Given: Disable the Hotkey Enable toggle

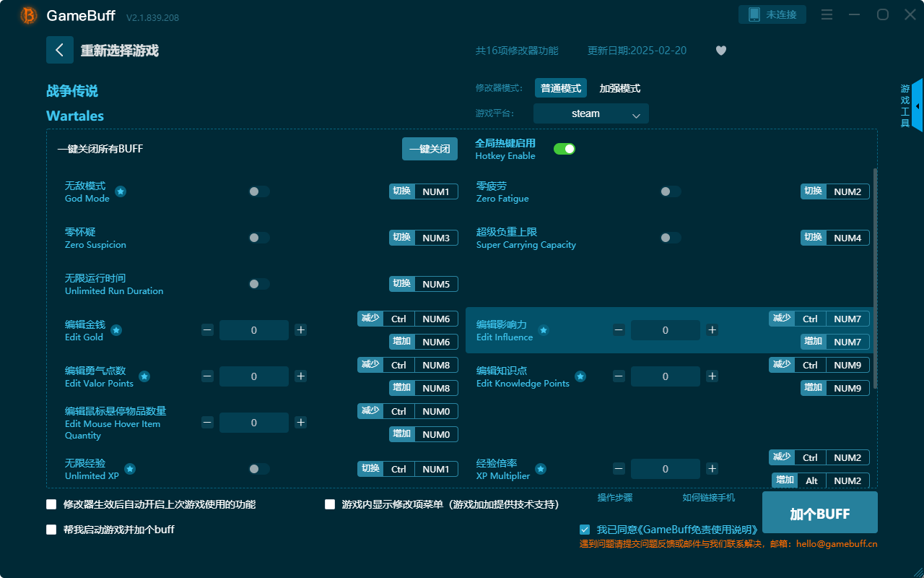Looking at the screenshot, I should [x=565, y=148].
